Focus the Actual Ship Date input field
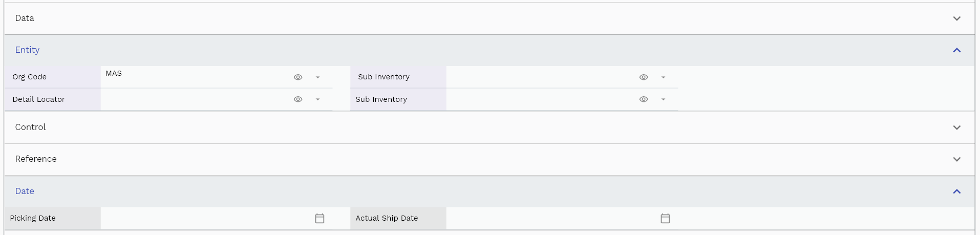980x235 pixels. (551, 218)
